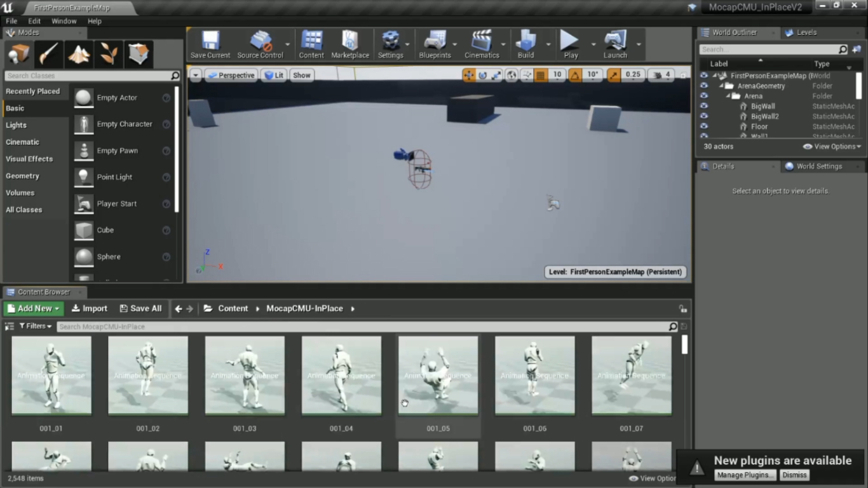The width and height of the screenshot is (868, 488).
Task: Select the Landscape mode icon
Action: 79,55
